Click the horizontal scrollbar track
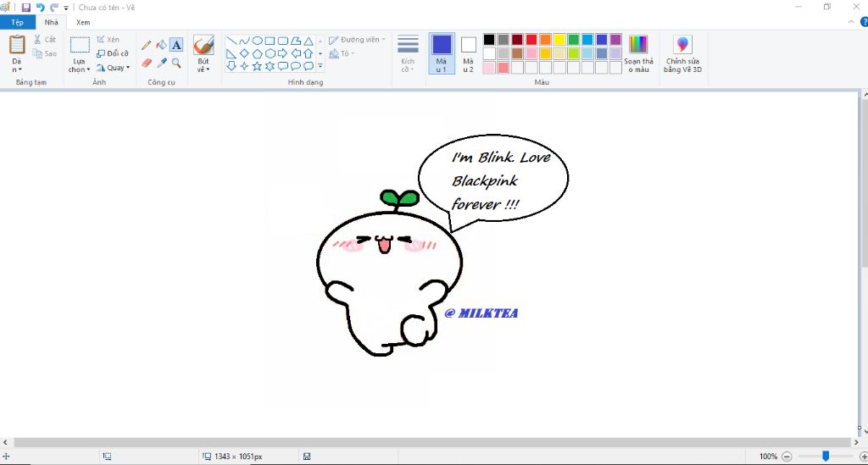868x465 pixels. point(431,442)
